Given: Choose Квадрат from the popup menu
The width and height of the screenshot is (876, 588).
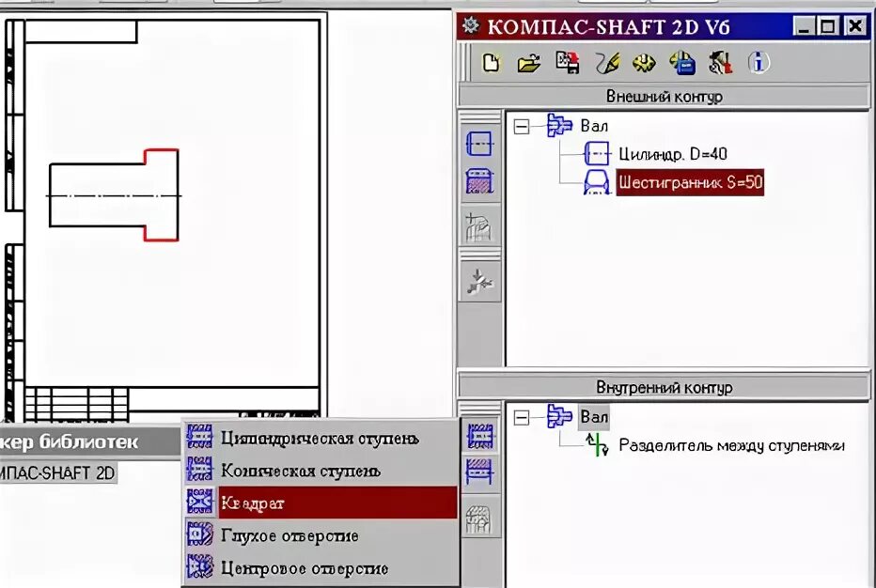Looking at the screenshot, I should tap(321, 503).
